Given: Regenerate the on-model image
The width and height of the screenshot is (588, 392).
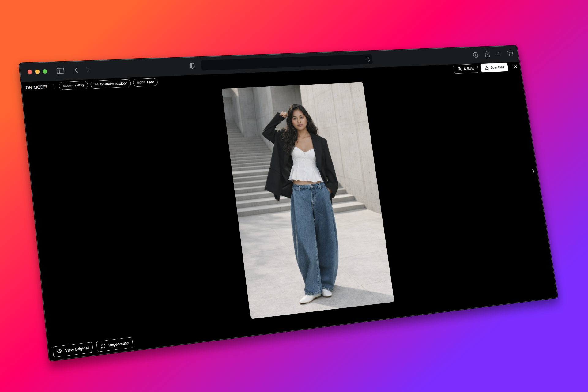Looking at the screenshot, I should pos(115,345).
